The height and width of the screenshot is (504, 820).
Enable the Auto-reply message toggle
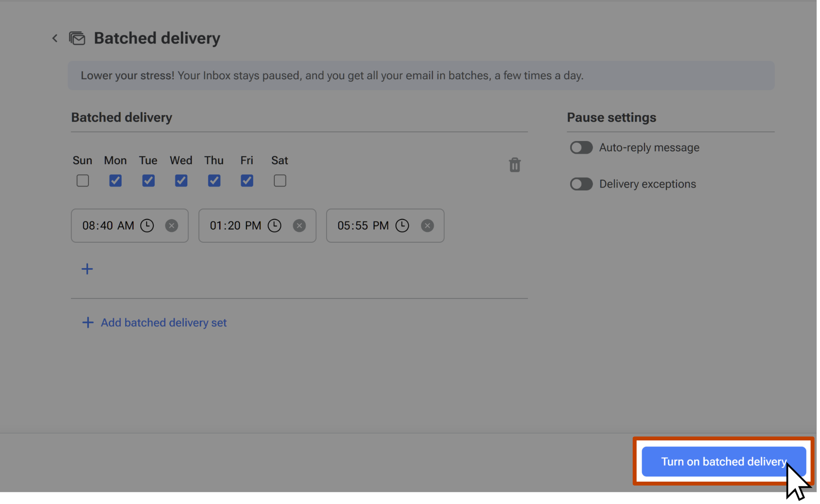581,147
